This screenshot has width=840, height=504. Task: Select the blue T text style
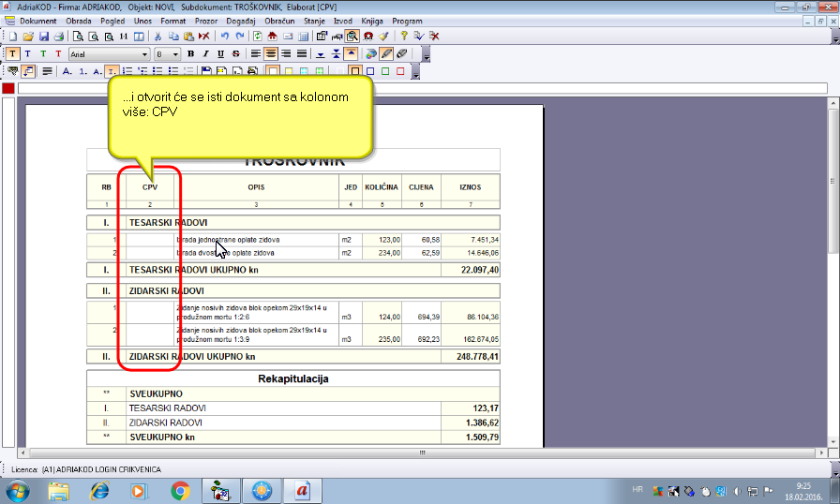point(28,54)
